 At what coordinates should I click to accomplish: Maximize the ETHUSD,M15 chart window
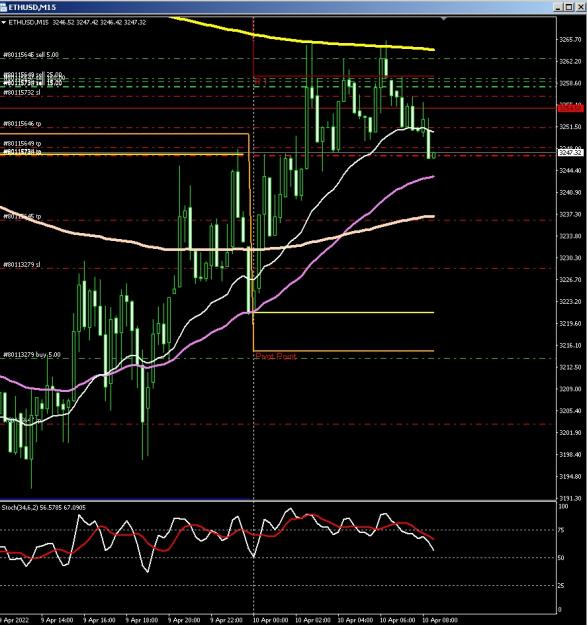tap(569, 7)
